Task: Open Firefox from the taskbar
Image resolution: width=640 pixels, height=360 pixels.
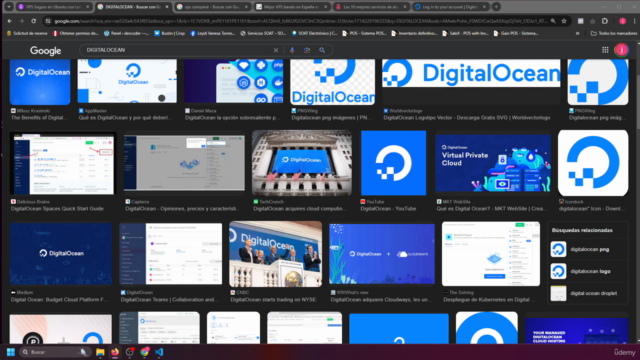Action: 115,352
